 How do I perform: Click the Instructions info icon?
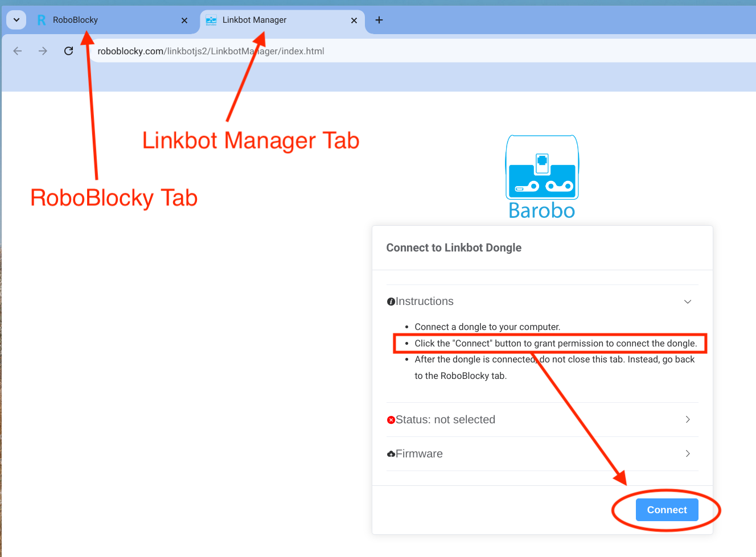391,302
